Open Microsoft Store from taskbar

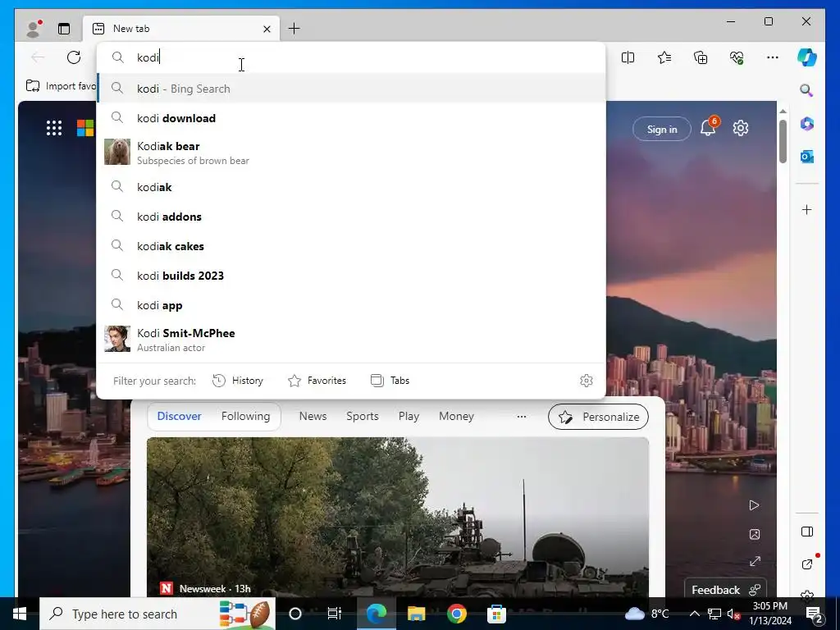pyautogui.click(x=496, y=614)
